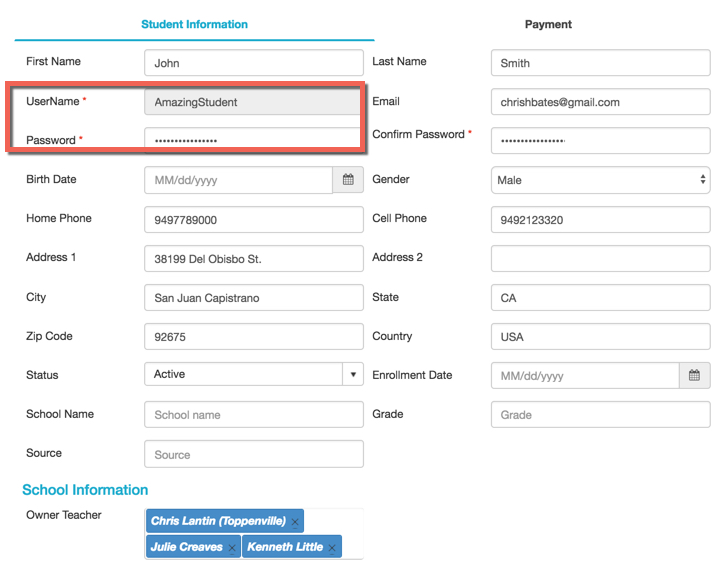Image resolution: width=726 pixels, height=565 pixels.
Task: Open the Birth Date calendar picker
Action: tap(348, 180)
